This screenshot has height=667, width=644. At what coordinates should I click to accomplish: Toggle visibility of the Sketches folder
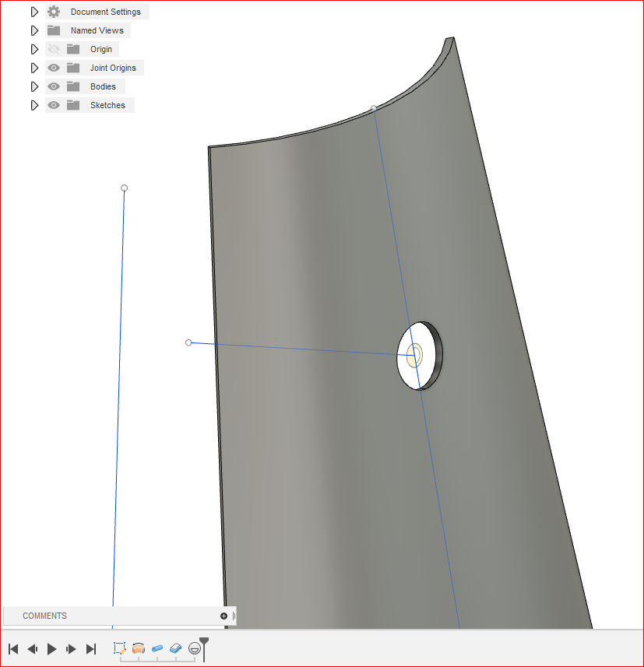[53, 105]
